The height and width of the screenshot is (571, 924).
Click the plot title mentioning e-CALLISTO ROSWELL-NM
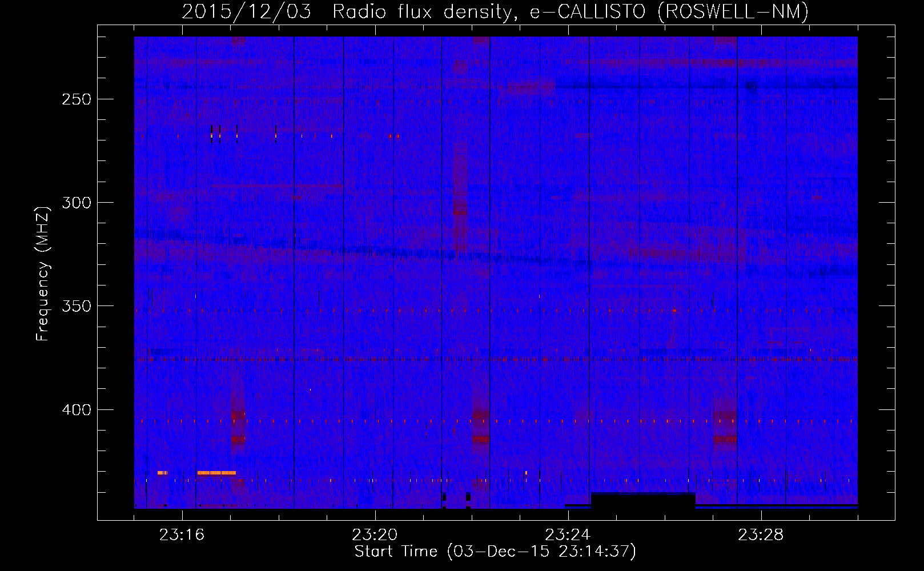tap(495, 11)
